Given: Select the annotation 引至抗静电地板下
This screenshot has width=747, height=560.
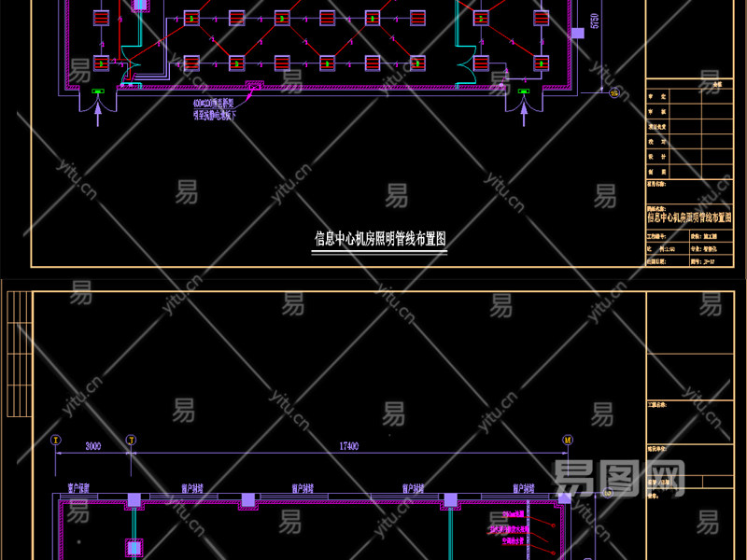Looking at the screenshot, I should (214, 115).
